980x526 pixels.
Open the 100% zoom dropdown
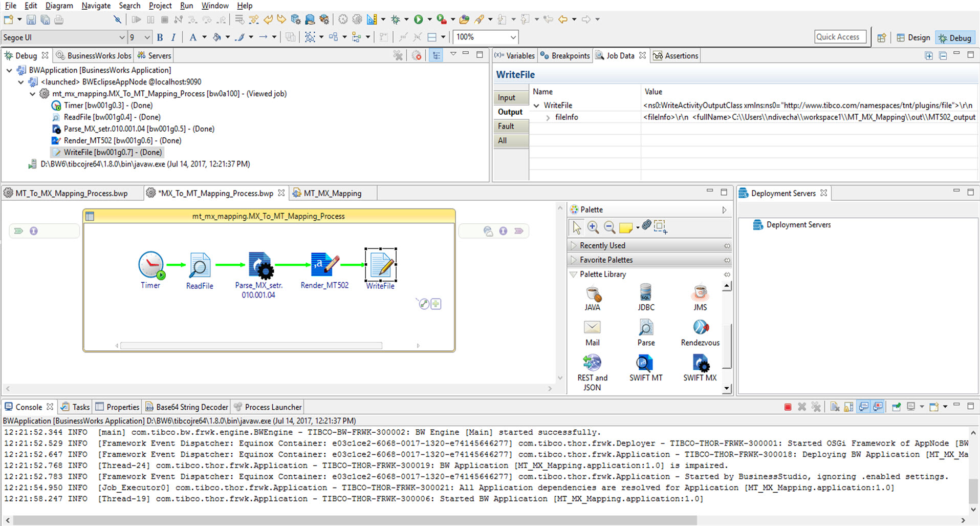[x=513, y=37]
